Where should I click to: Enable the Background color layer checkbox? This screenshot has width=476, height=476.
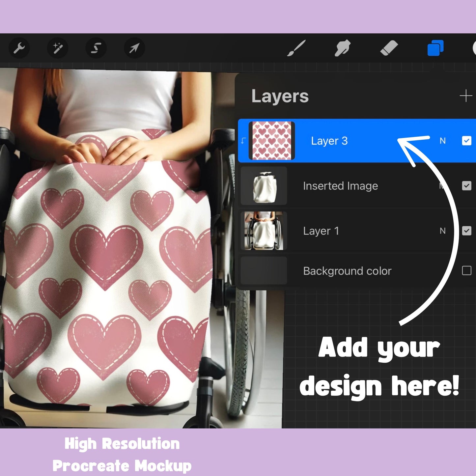tap(467, 271)
